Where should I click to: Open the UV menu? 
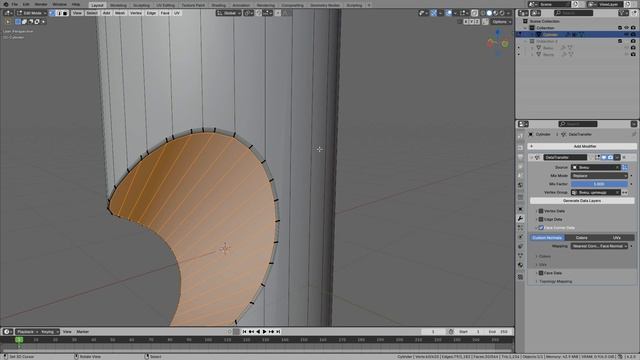[177, 13]
